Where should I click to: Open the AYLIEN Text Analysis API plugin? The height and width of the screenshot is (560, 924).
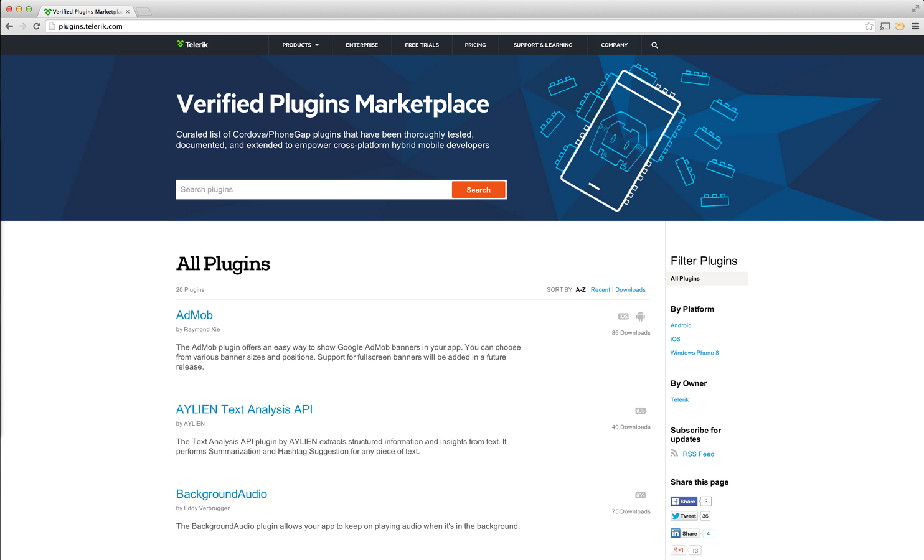point(244,409)
